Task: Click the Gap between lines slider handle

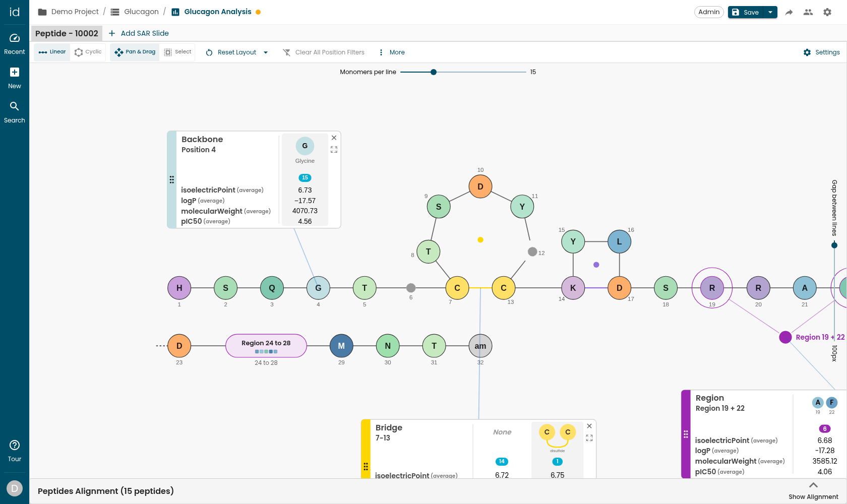Action: tap(834, 245)
